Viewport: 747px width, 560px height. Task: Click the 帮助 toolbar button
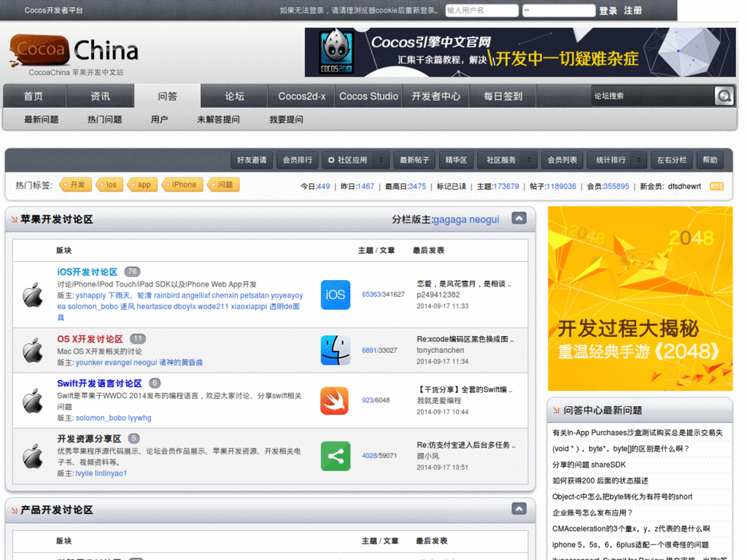[710, 160]
